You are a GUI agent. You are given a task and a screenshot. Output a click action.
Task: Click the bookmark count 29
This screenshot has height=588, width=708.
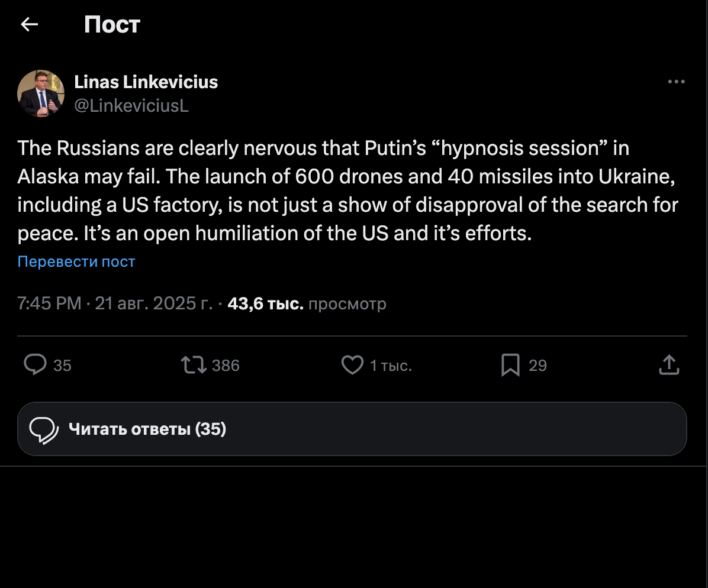(538, 366)
